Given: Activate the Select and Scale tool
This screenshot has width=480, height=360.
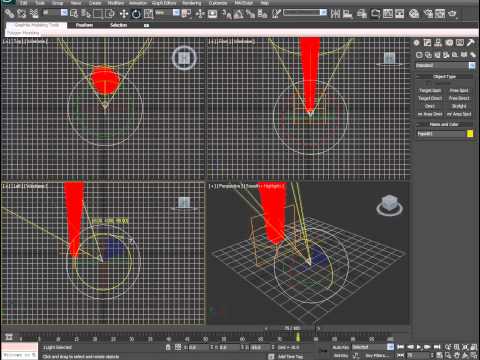Looking at the screenshot, I should (x=148, y=14).
